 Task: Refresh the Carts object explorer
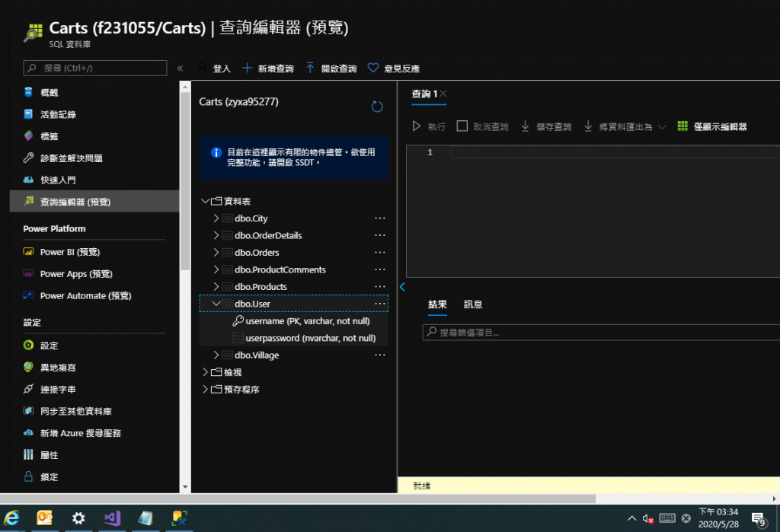click(x=377, y=107)
